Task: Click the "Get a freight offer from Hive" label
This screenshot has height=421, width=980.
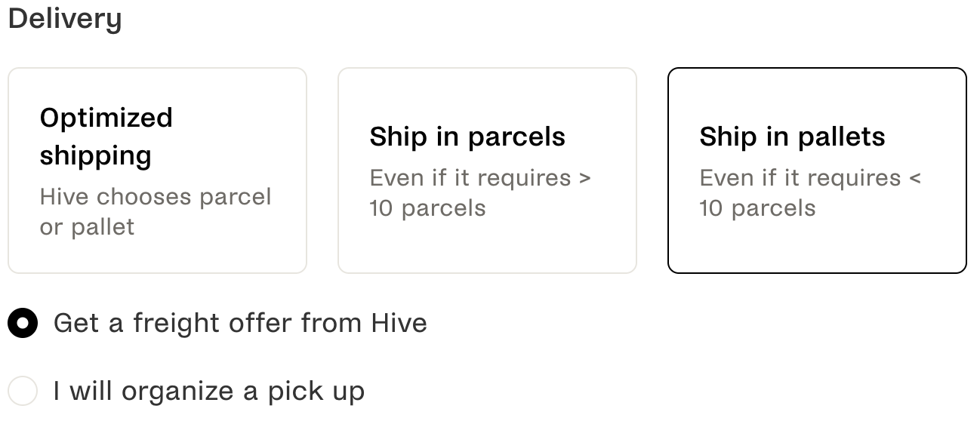Action: [240, 324]
